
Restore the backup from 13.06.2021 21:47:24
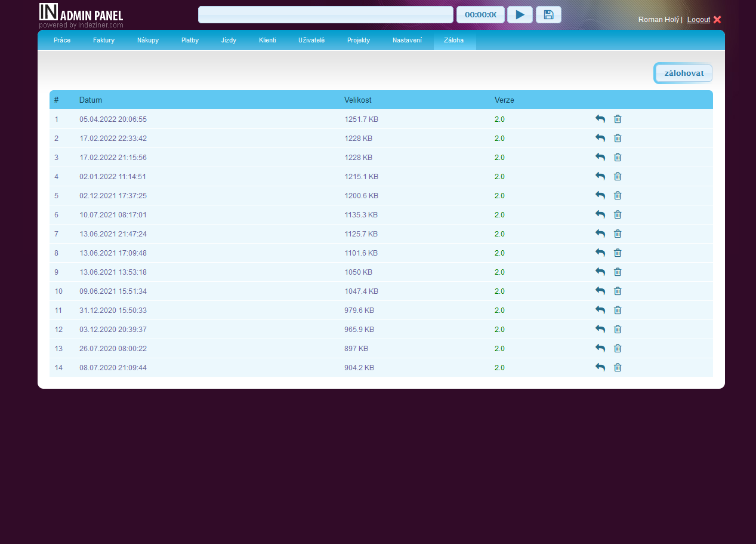600,233
